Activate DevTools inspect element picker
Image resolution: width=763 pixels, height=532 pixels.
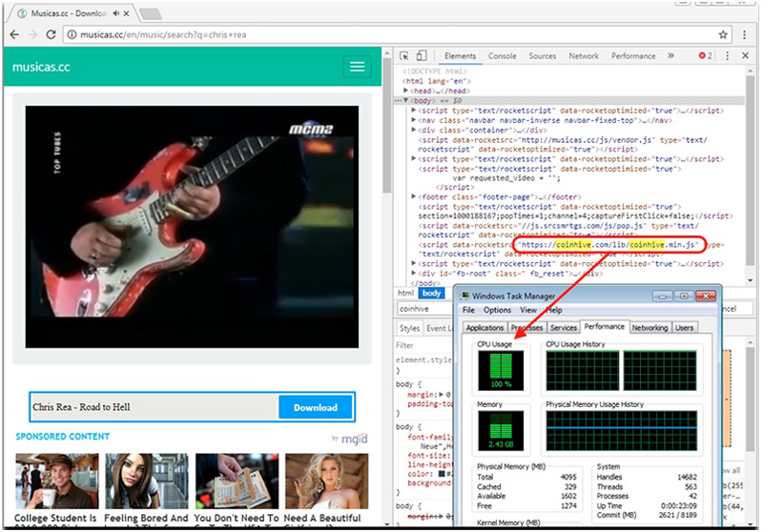tap(404, 56)
